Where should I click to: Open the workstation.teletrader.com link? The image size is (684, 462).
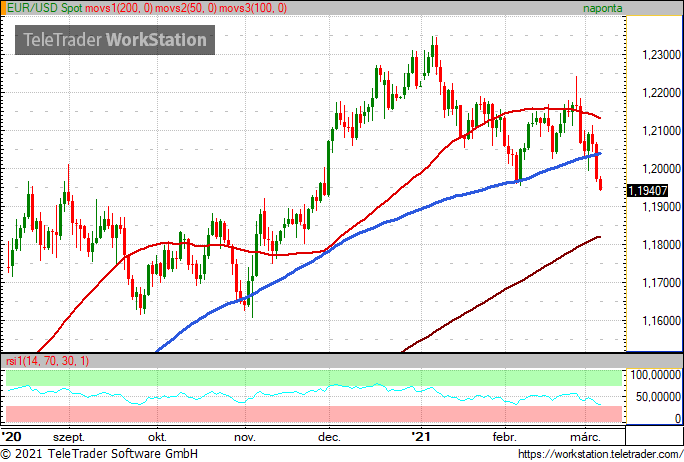pyautogui.click(x=600, y=454)
